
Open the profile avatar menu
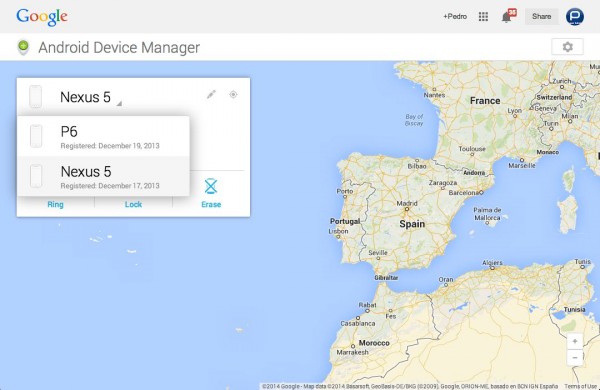click(x=575, y=16)
